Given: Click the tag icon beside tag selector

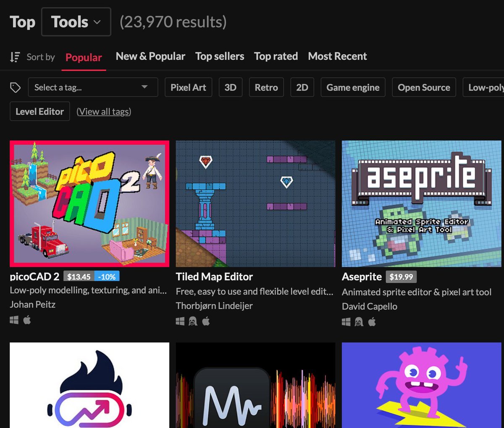Looking at the screenshot, I should coord(16,87).
